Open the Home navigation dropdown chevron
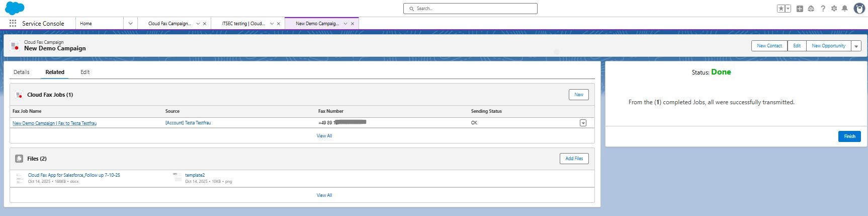868x216 pixels. (130, 23)
